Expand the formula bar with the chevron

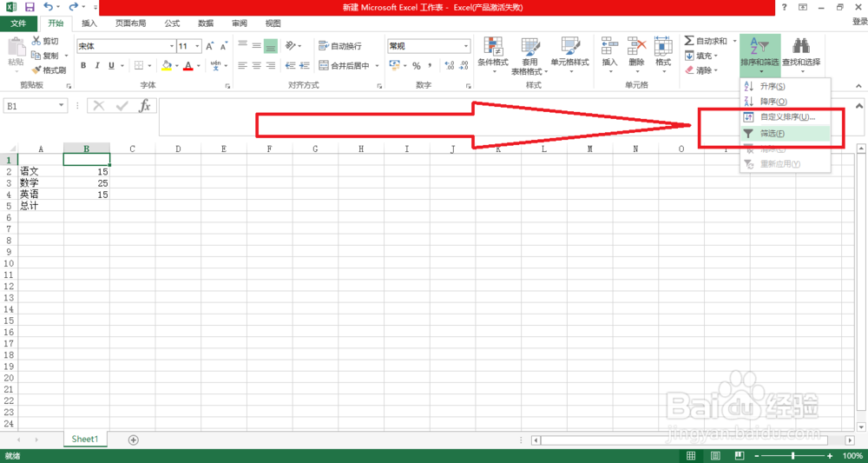point(858,105)
